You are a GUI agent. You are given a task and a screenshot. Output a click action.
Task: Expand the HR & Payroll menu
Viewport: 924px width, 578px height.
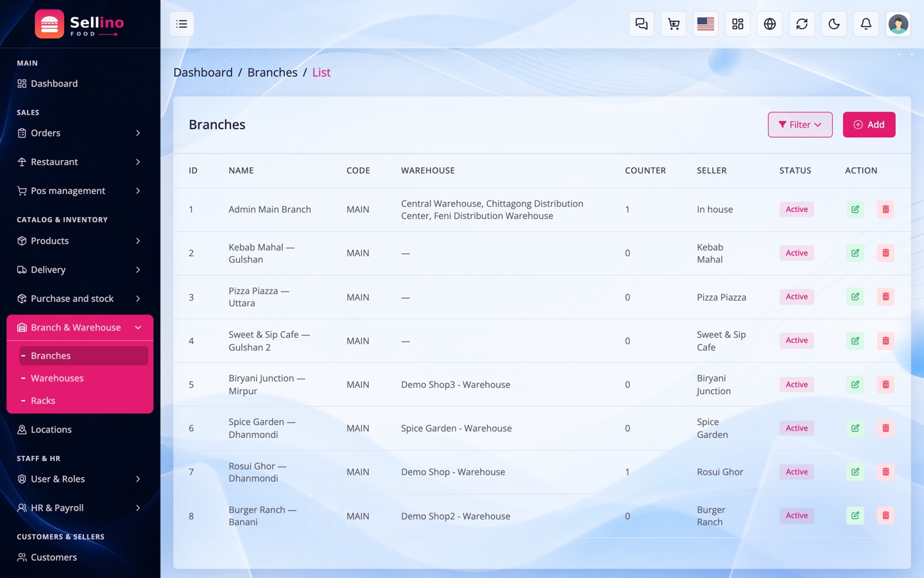[x=80, y=508]
